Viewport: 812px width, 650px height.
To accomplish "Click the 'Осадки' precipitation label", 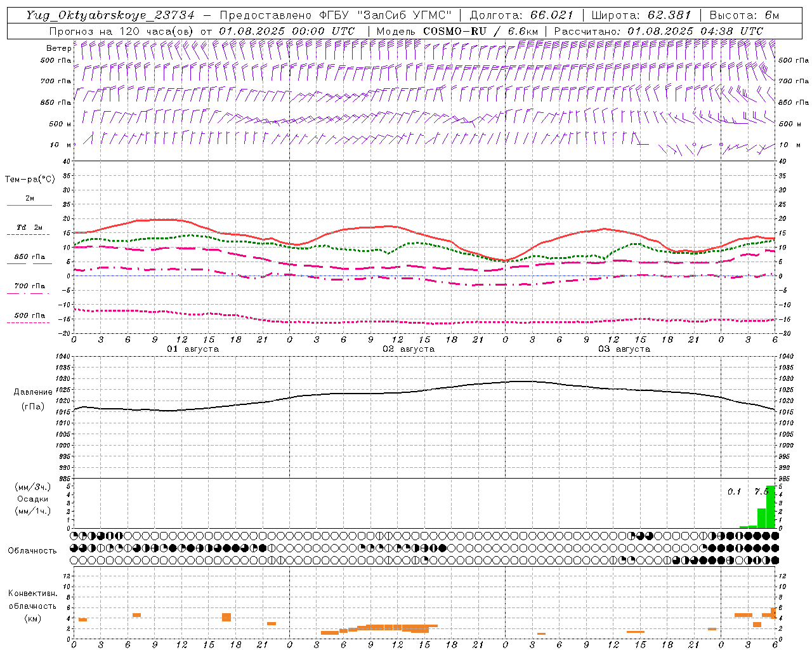I will tap(32, 499).
